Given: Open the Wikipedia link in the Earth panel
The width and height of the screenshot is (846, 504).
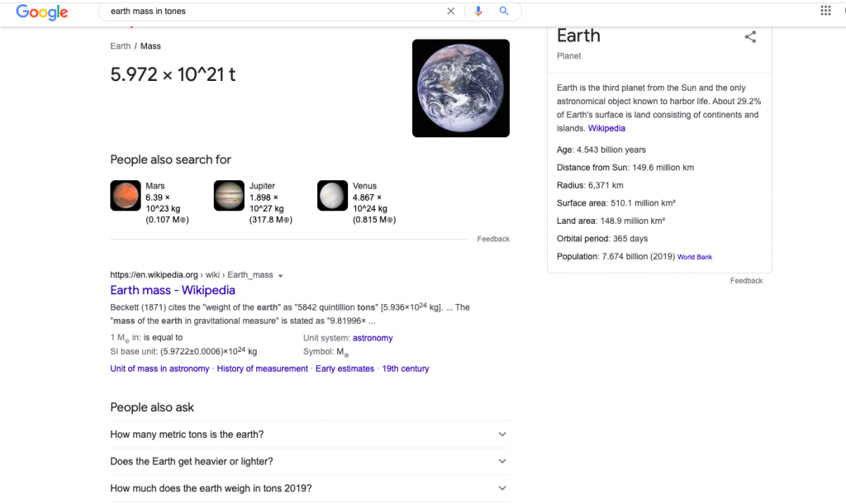Looking at the screenshot, I should point(606,128).
